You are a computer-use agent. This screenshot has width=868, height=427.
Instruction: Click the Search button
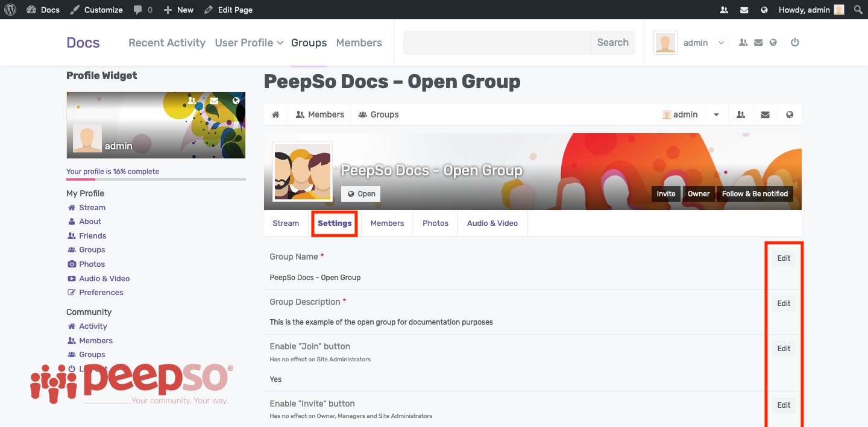613,43
